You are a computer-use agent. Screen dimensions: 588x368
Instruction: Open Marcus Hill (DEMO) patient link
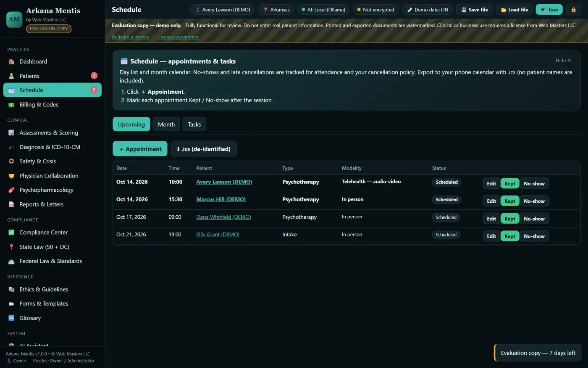pyautogui.click(x=221, y=199)
